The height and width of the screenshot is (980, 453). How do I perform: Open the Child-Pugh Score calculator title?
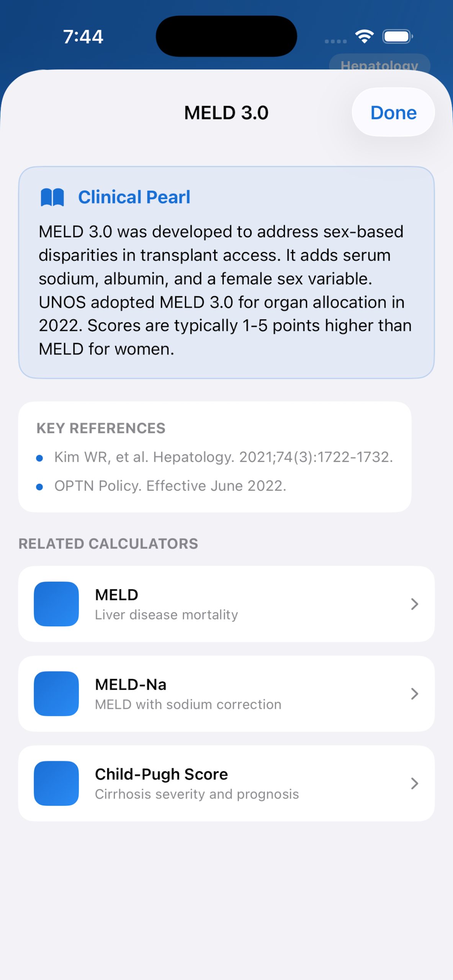[x=161, y=774]
